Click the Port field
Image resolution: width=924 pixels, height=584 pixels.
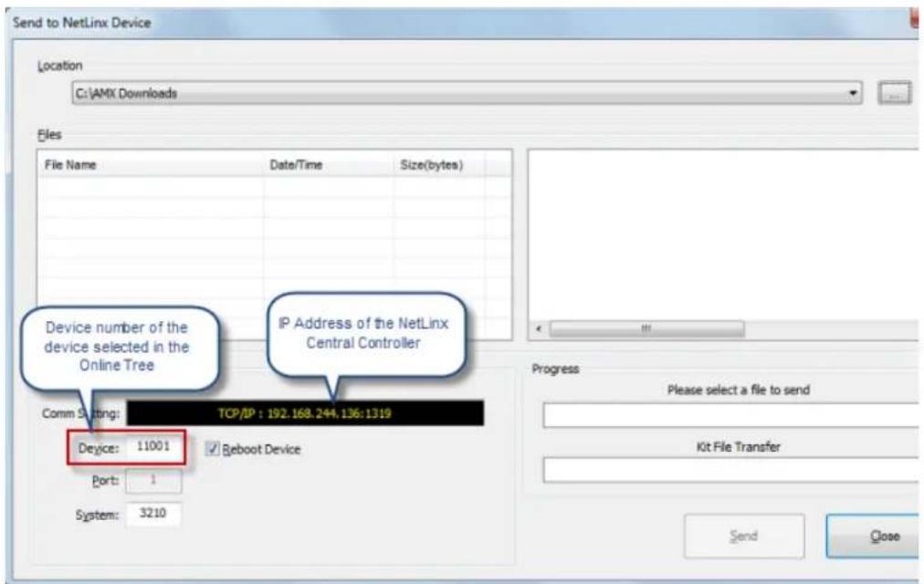153,480
